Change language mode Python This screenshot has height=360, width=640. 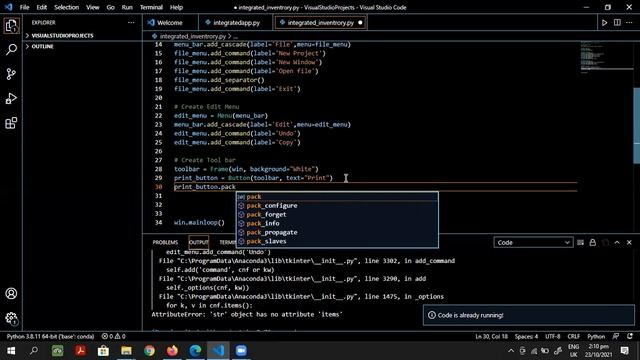(x=596, y=336)
